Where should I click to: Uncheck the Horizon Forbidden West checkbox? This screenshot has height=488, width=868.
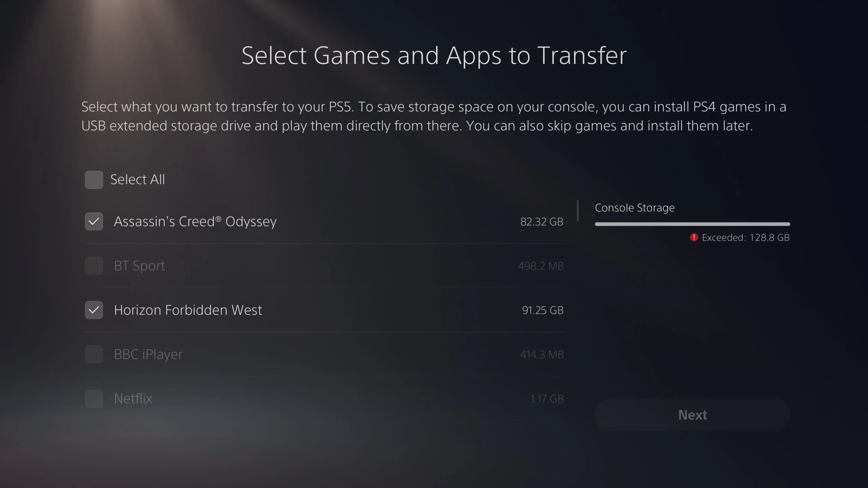coord(94,310)
